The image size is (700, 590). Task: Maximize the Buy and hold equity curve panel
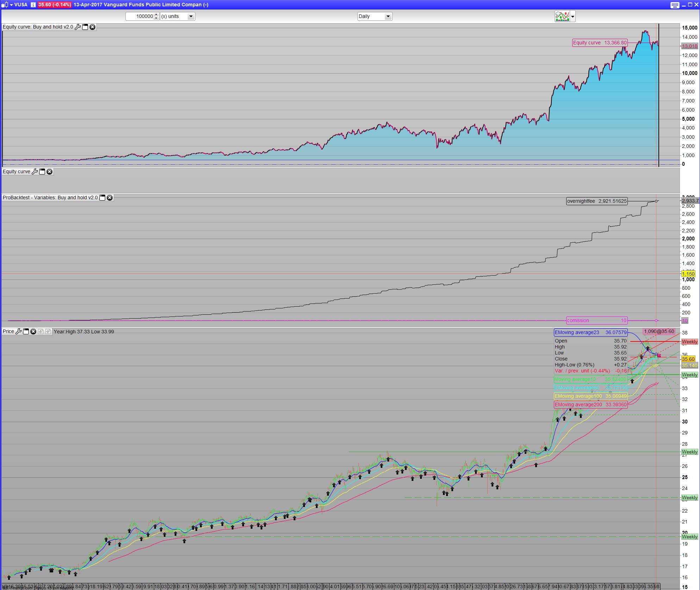point(85,27)
